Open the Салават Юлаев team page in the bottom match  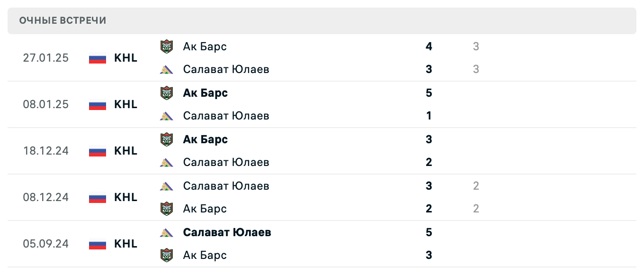click(226, 232)
